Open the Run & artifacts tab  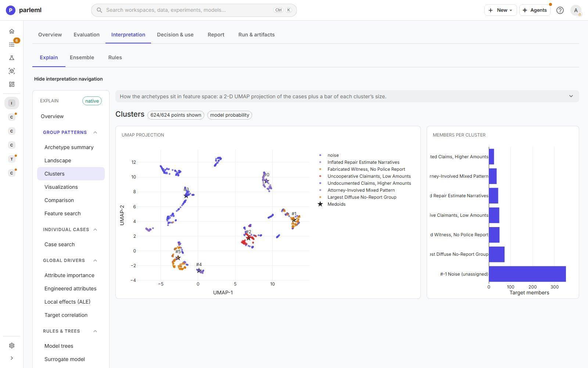[x=257, y=35]
